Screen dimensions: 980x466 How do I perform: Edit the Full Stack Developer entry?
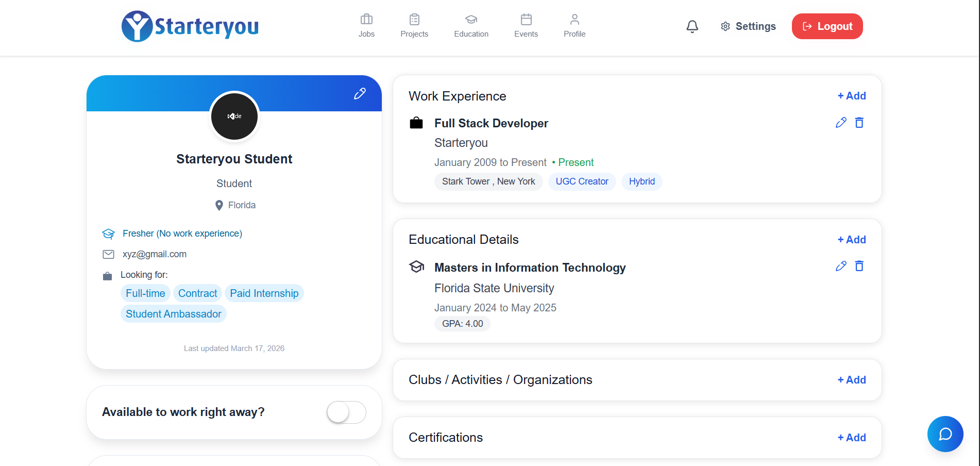840,123
